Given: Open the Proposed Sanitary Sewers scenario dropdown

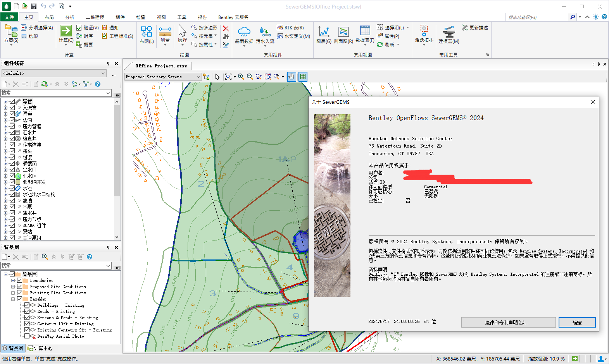Looking at the screenshot, I should (x=163, y=77).
